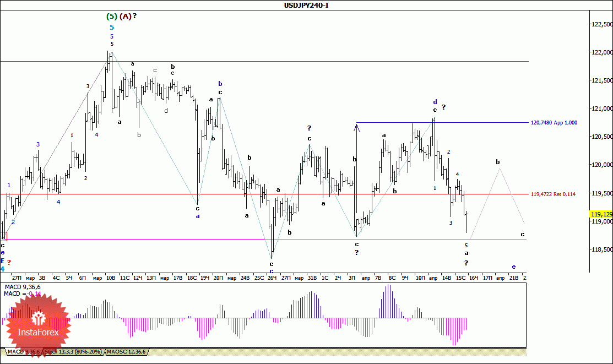The width and height of the screenshot is (613, 364).
Task: Click the 7В date label on time axis
Action: pos(378,278)
